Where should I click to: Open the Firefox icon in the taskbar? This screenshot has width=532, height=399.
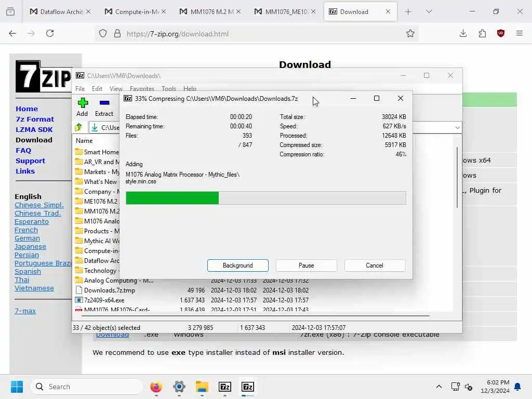point(156,387)
